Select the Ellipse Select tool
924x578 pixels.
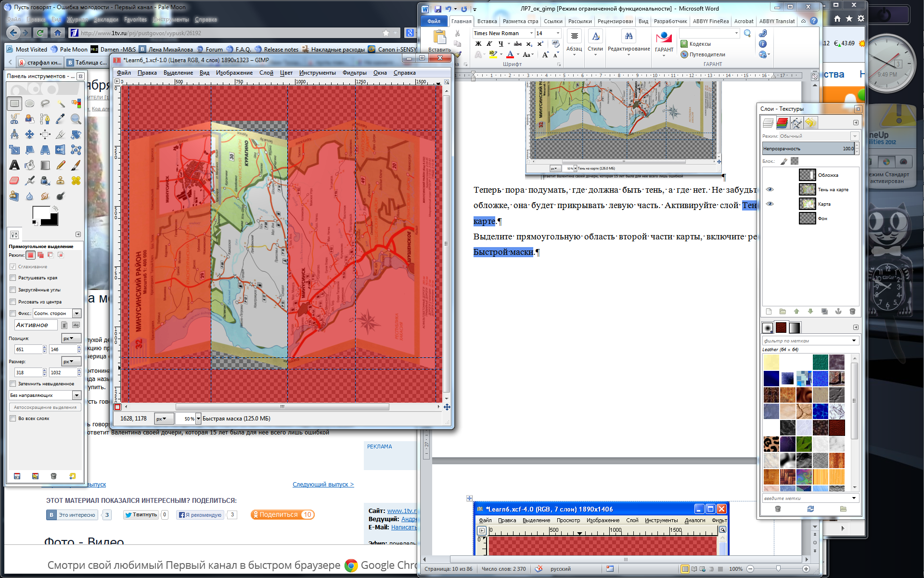(30, 104)
